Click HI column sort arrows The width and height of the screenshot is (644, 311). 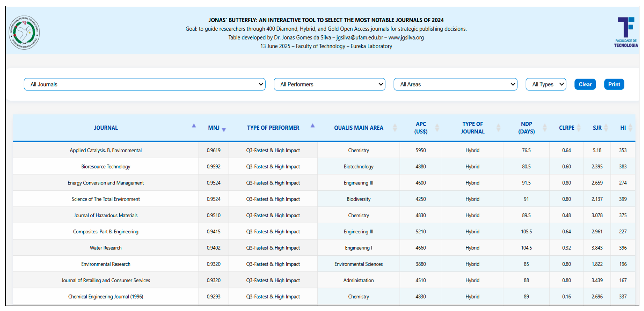tap(630, 128)
